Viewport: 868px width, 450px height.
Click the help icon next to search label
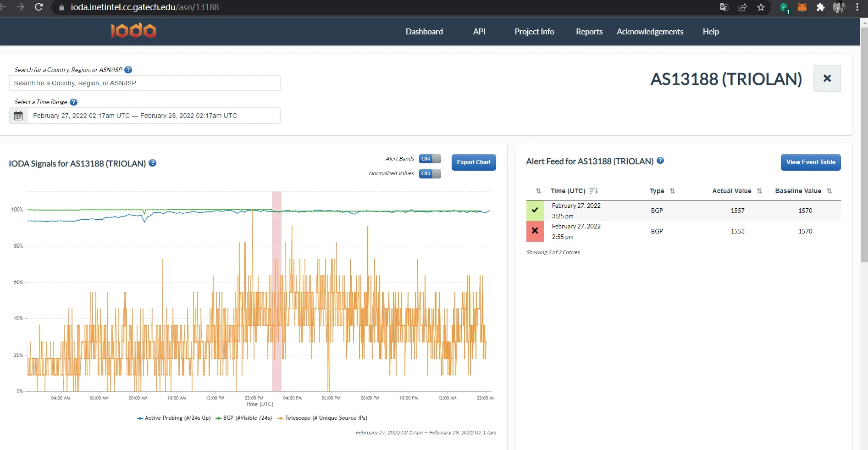tap(128, 70)
